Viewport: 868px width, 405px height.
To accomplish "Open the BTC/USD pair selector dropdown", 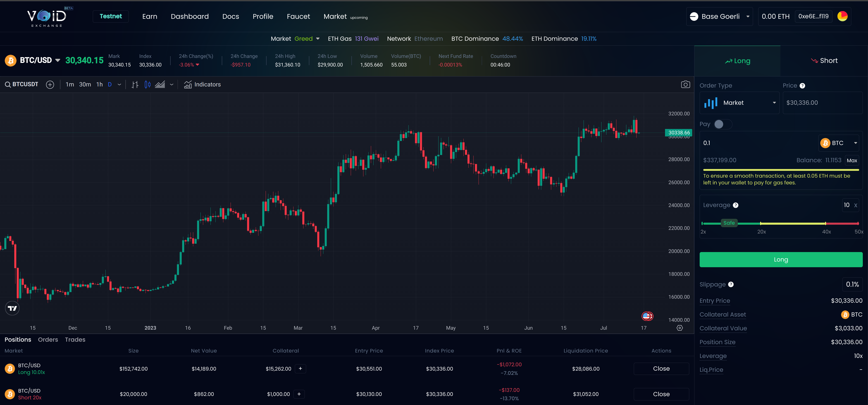I will click(58, 60).
